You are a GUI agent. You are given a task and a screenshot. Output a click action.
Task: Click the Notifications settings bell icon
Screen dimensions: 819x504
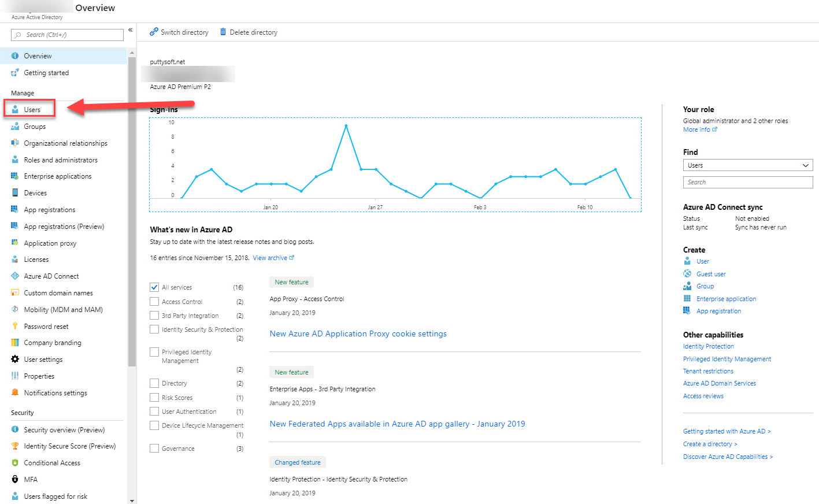coord(15,392)
